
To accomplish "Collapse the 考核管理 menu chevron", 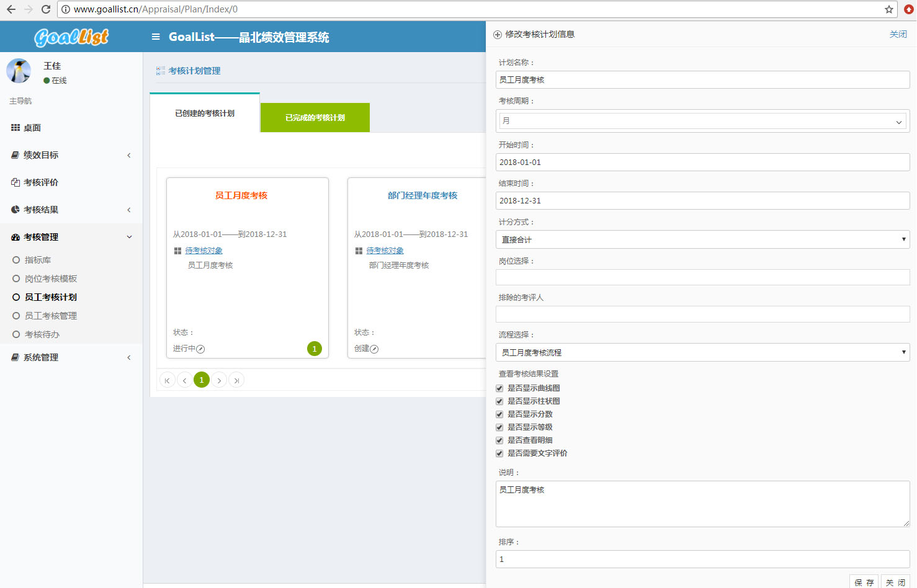I will tap(129, 237).
